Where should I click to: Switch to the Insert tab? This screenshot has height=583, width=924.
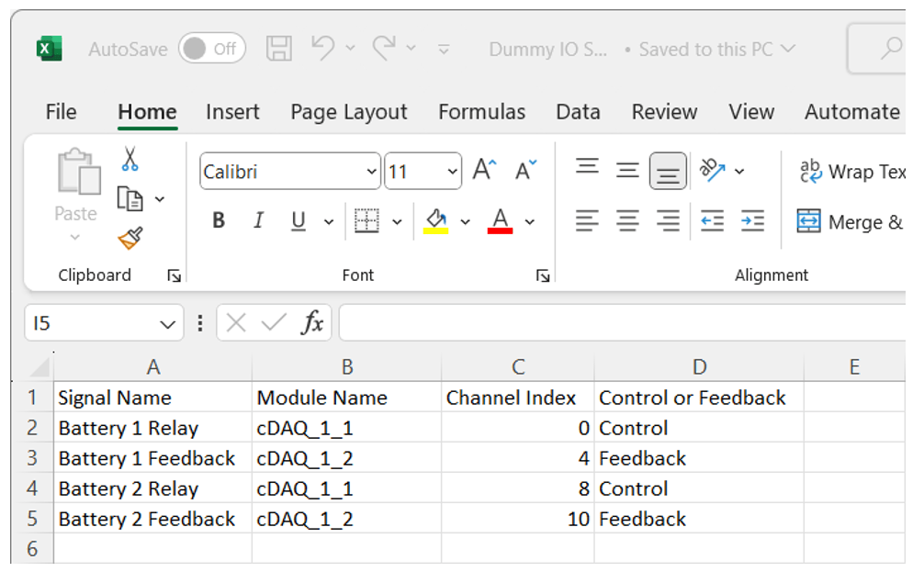[232, 111]
